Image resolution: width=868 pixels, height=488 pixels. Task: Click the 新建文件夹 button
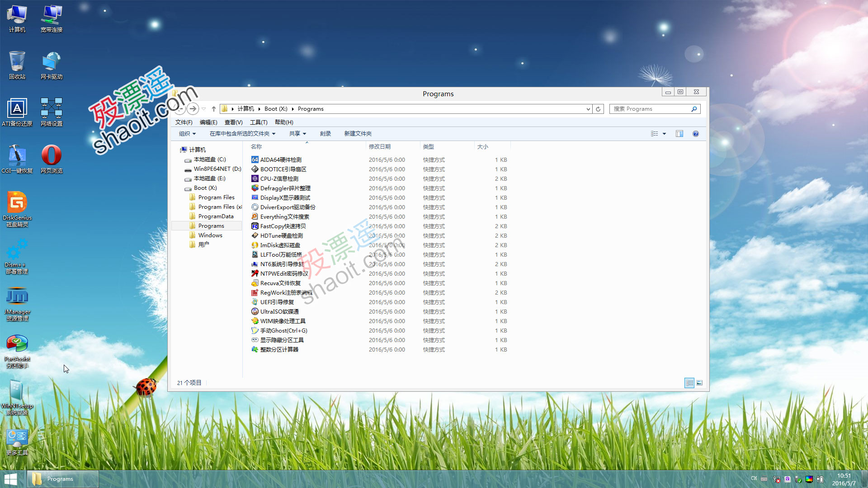[x=358, y=134]
